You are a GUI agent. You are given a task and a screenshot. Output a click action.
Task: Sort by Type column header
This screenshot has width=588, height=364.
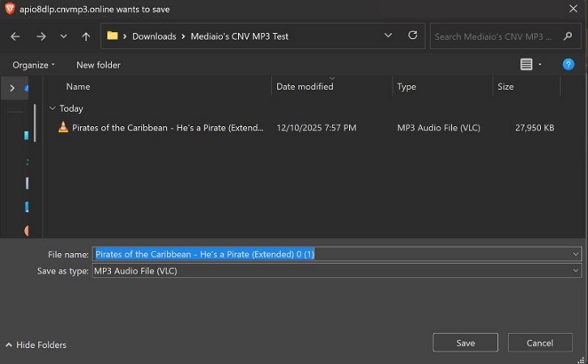pyautogui.click(x=407, y=87)
